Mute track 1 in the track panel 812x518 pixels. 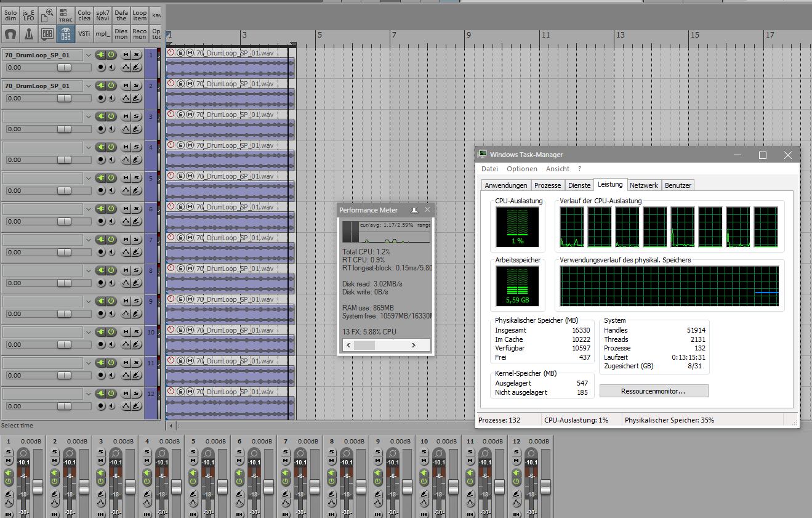point(125,55)
